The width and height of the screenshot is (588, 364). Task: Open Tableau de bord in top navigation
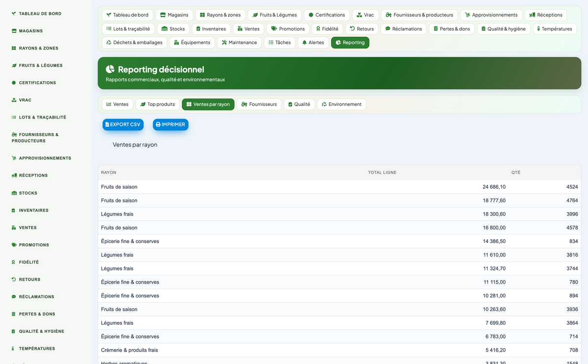[x=127, y=15]
